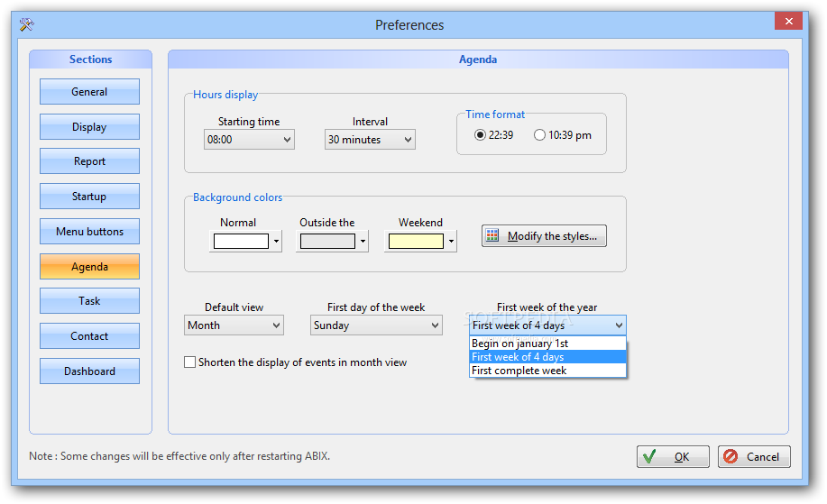This screenshot has width=827, height=504.
Task: Open the Dashboard section
Action: coord(89,371)
